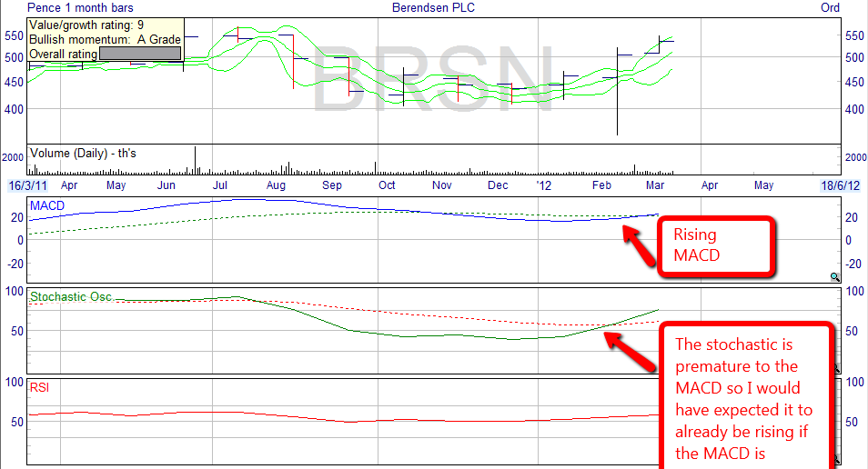Viewport: 868px width, 469px height.
Task: Click the Jun month label on the time axis
Action: (x=167, y=185)
